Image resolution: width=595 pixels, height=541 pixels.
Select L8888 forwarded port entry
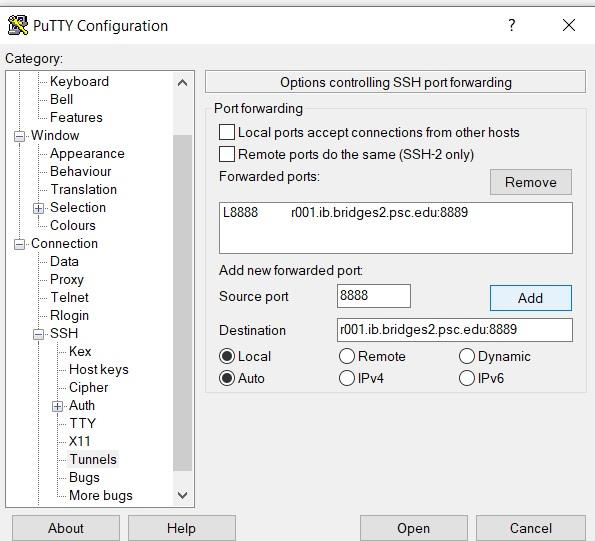click(396, 212)
